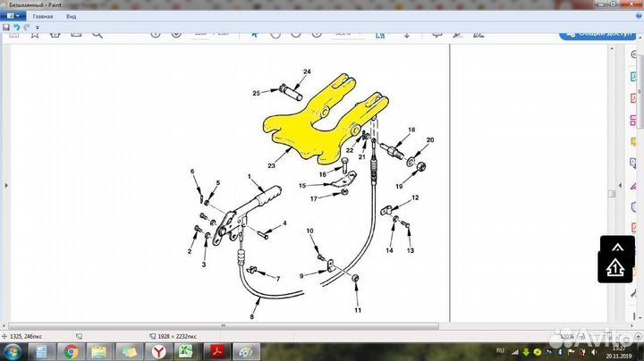Screen dimensions: 644x361
Task: Open the blue Paint file menu button
Action: pyautogui.click(x=11, y=16)
